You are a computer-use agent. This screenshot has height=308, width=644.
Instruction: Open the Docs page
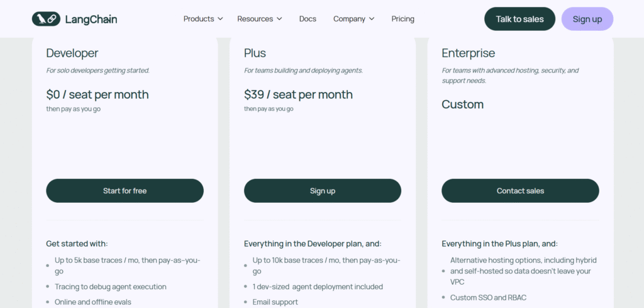click(x=308, y=19)
